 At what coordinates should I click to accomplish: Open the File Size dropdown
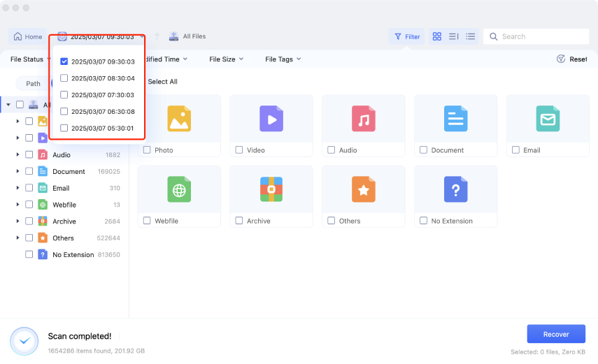click(226, 59)
